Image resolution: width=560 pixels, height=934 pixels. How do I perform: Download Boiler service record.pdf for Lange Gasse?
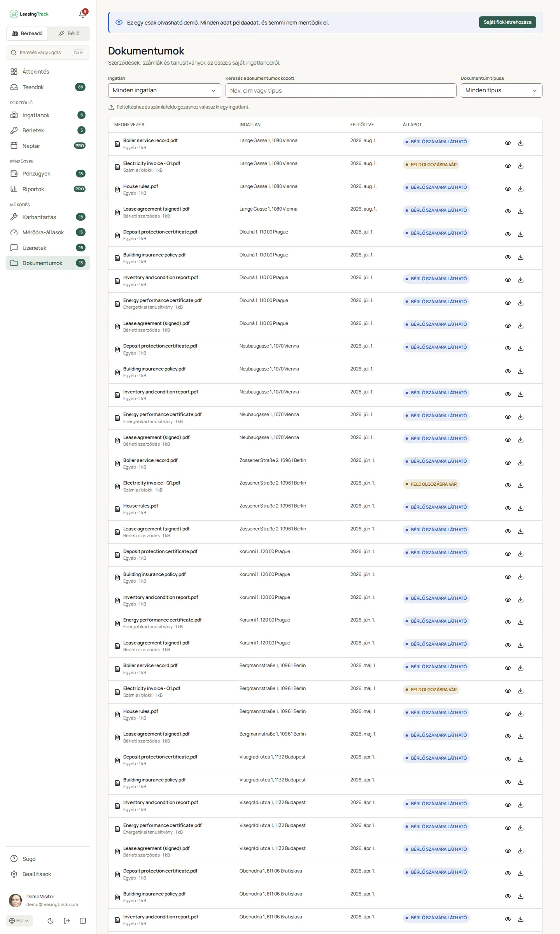point(521,143)
